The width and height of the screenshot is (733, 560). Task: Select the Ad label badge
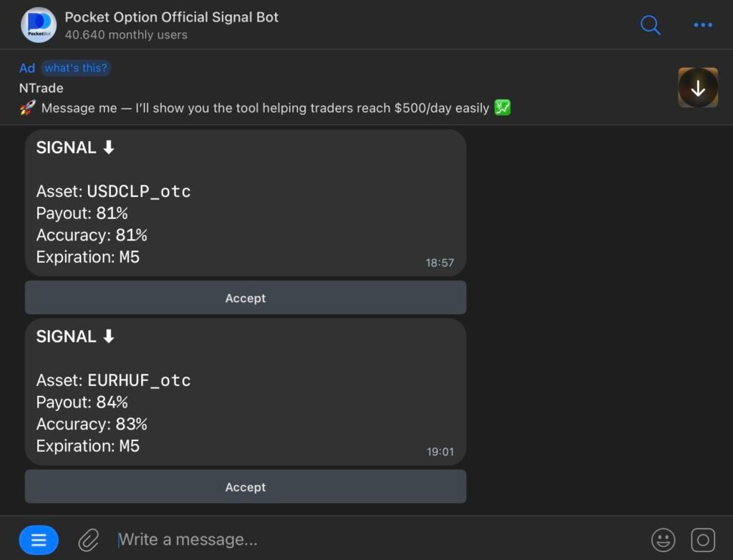[26, 67]
